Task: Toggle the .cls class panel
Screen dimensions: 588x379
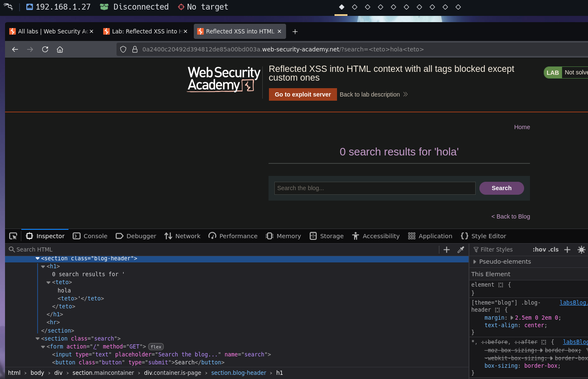Action: click(x=554, y=249)
